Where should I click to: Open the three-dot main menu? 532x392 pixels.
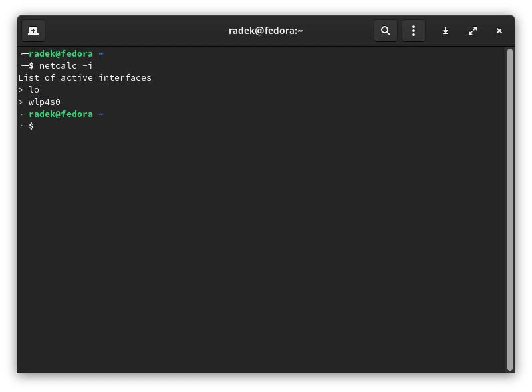(413, 31)
